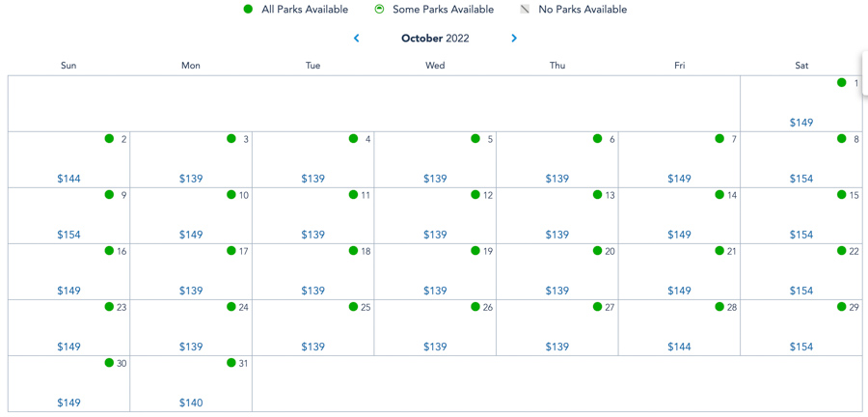Choose the $149 price on October 7
This screenshot has width=868, height=417.
click(679, 179)
